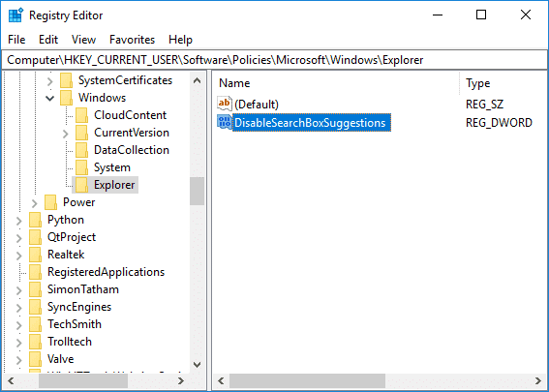Select the SyncEngines folder icon
This screenshot has width=549, height=392.
pos(36,307)
